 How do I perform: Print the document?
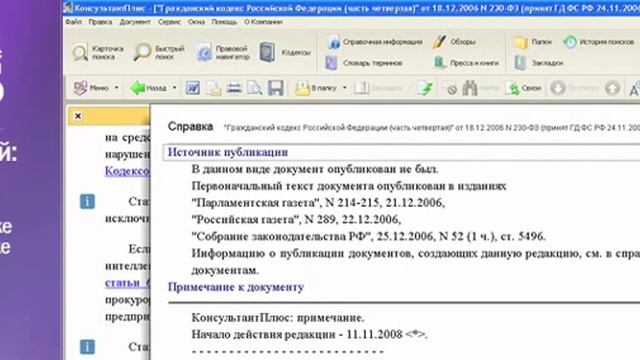point(234,88)
